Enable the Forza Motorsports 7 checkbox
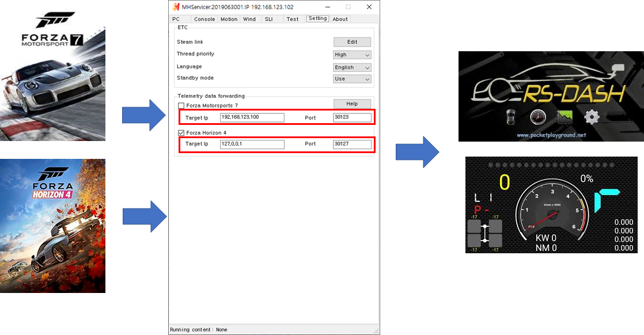Screen dimensions: 644x335 (181, 105)
